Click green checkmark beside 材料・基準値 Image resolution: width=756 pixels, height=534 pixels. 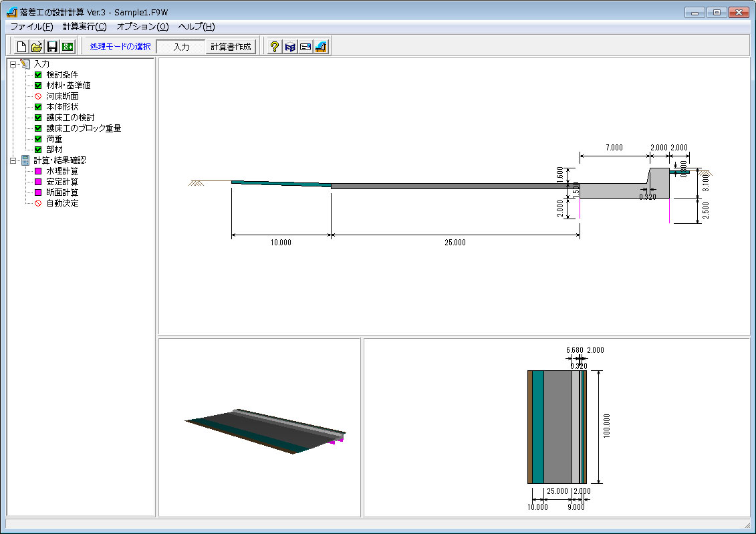38,86
